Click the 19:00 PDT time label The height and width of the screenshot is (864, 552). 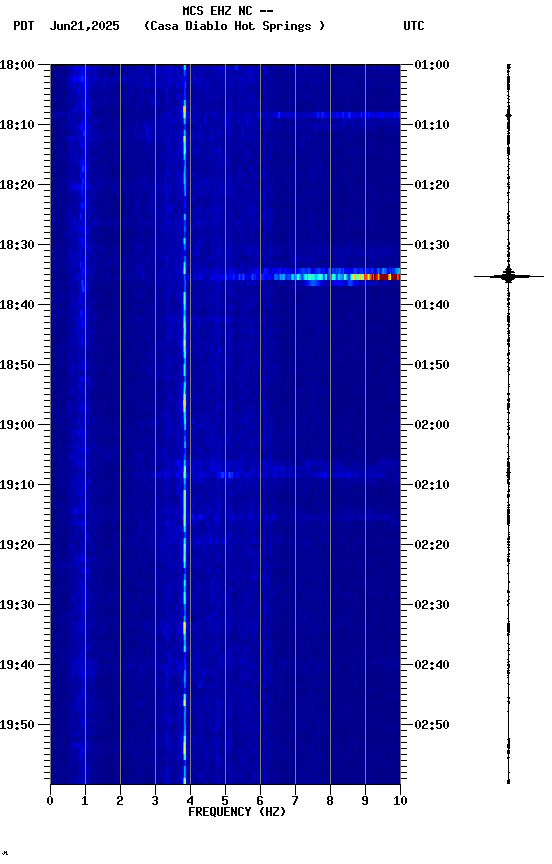(x=17, y=425)
